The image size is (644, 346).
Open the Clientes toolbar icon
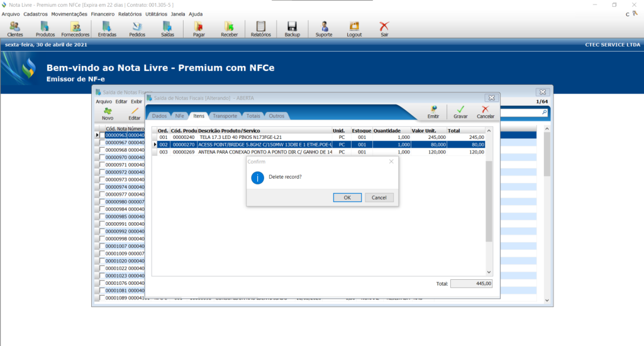click(15, 29)
